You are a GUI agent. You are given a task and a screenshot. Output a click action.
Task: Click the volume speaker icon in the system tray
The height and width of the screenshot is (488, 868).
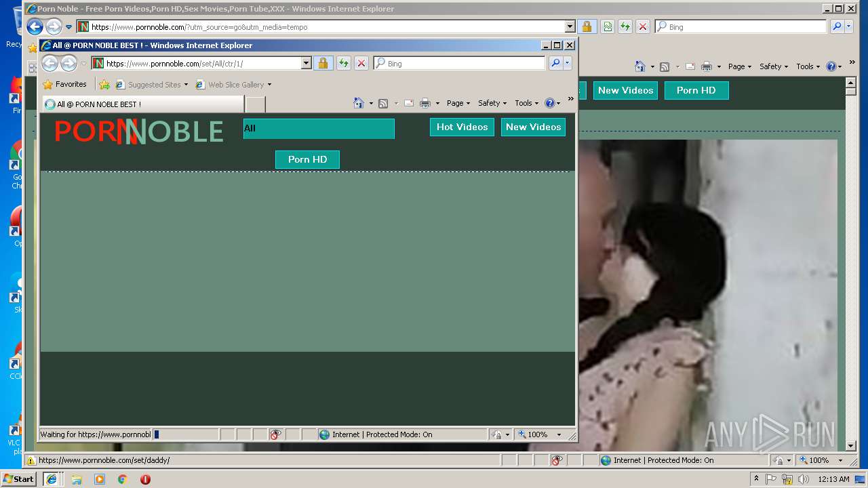pyautogui.click(x=804, y=479)
